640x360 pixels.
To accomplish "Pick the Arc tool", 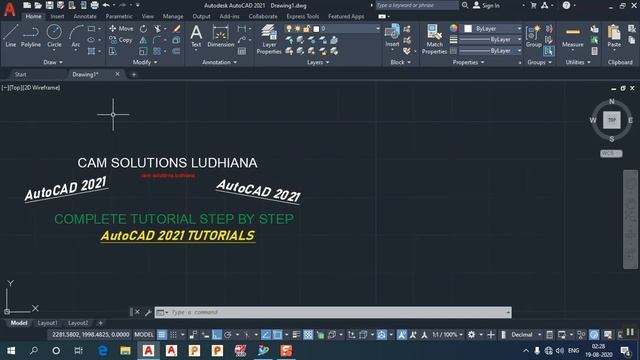I will [x=76, y=36].
